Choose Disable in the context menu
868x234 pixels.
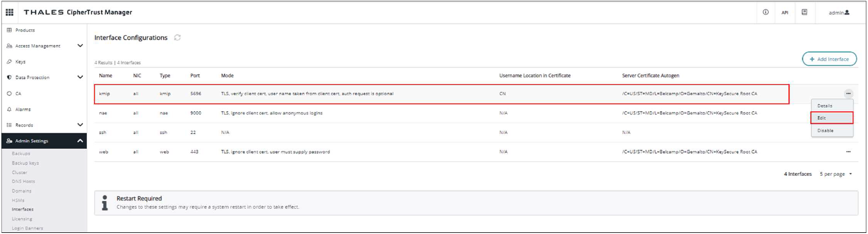pos(832,130)
